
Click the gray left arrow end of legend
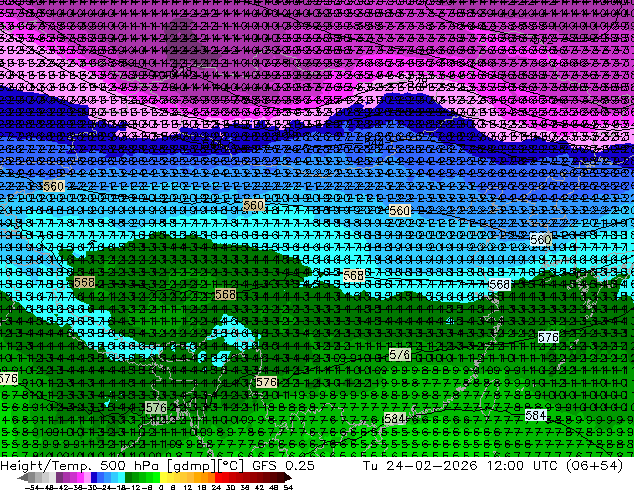point(23,477)
